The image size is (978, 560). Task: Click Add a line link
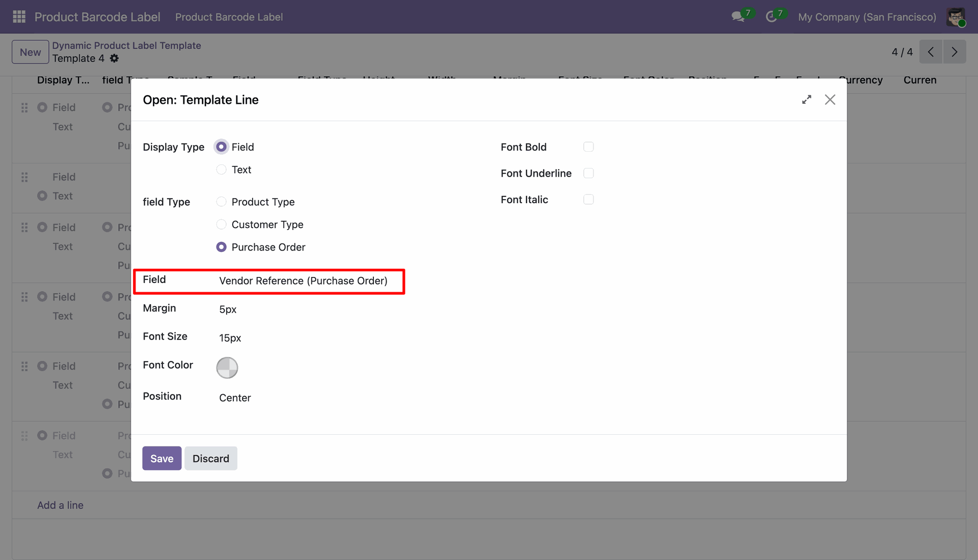point(60,505)
